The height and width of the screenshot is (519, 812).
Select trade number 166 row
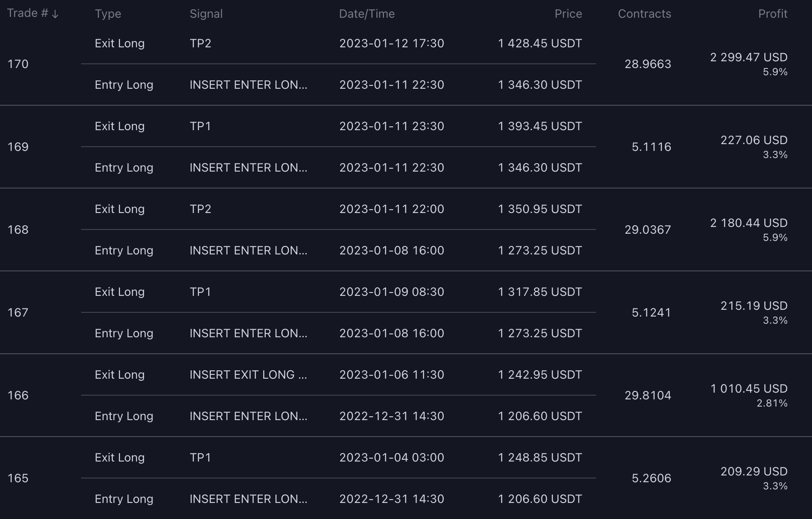pos(18,396)
